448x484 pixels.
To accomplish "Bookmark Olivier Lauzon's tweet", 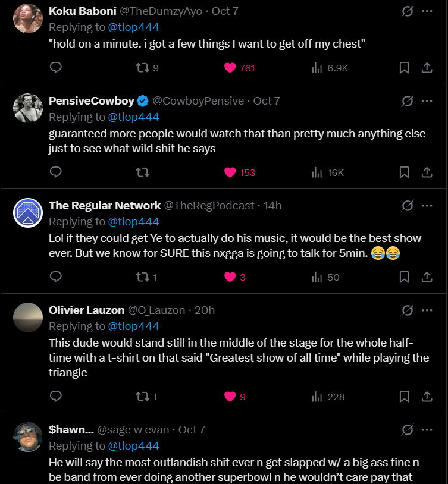I will 404,397.
